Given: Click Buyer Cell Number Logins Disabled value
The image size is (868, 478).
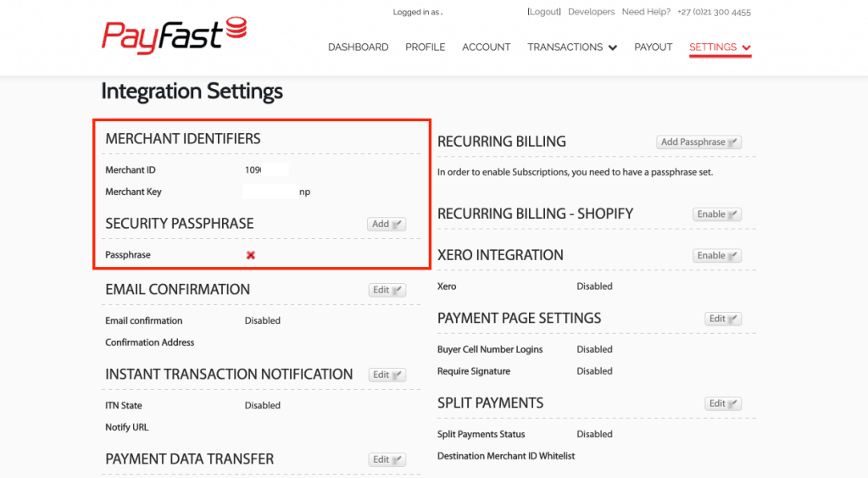Looking at the screenshot, I should point(594,349).
